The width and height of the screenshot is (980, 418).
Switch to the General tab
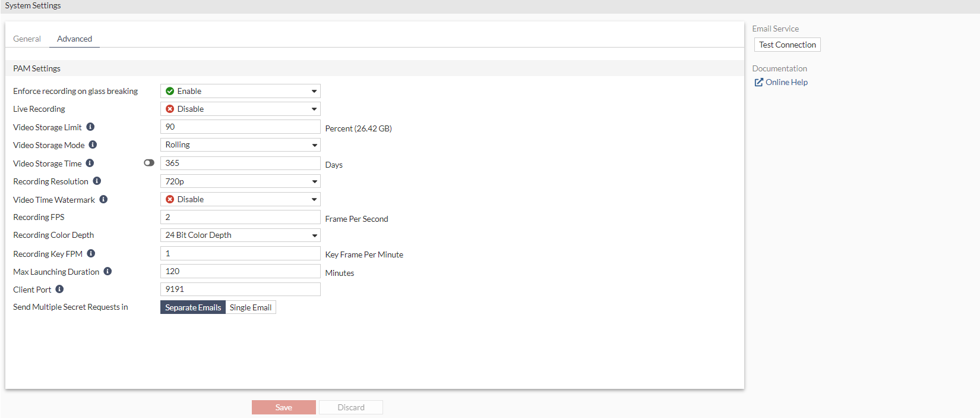[x=27, y=39]
